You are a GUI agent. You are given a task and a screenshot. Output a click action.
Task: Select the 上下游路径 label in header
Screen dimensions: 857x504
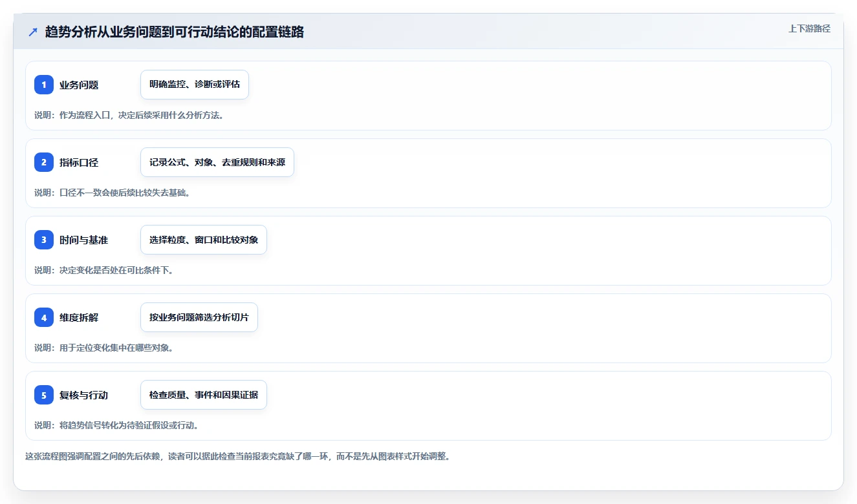point(809,28)
